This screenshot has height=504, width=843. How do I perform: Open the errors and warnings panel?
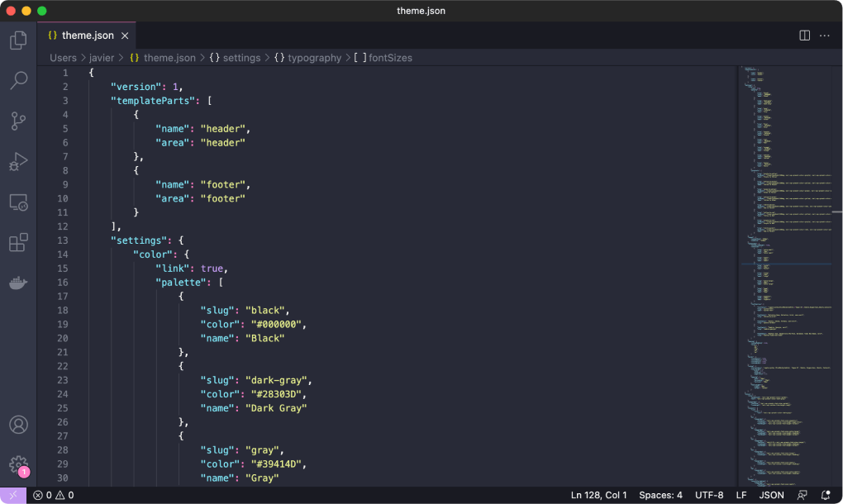point(54,496)
